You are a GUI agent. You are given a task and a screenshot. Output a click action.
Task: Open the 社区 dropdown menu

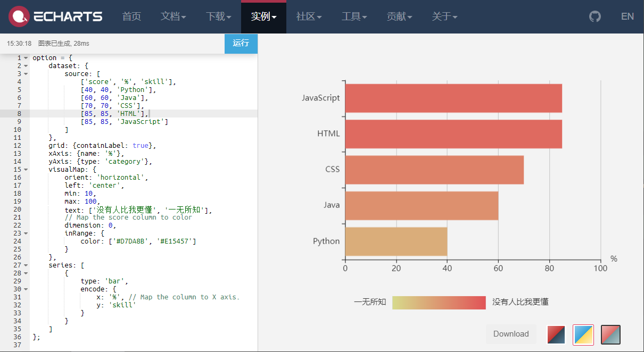coord(308,16)
